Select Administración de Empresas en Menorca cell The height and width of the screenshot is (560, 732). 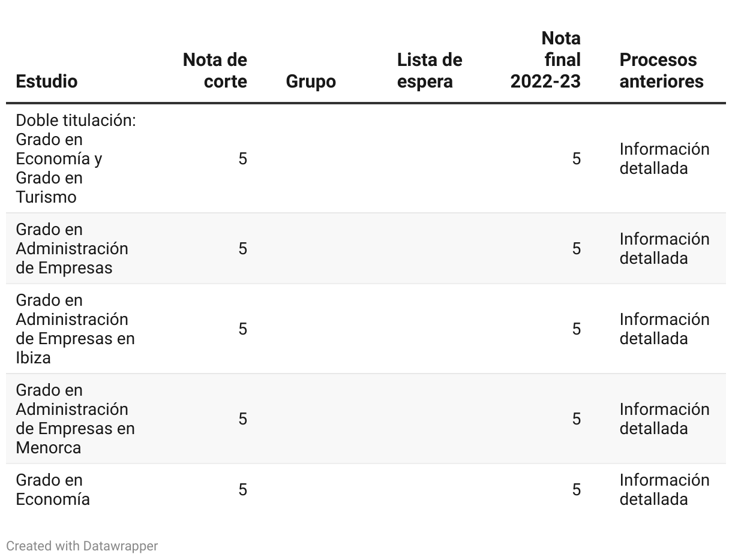tap(75, 419)
